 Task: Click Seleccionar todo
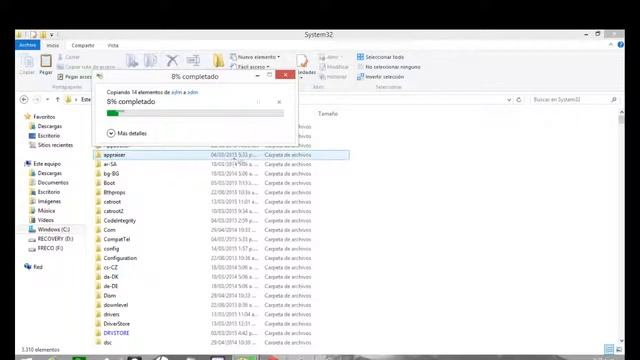coord(380,57)
